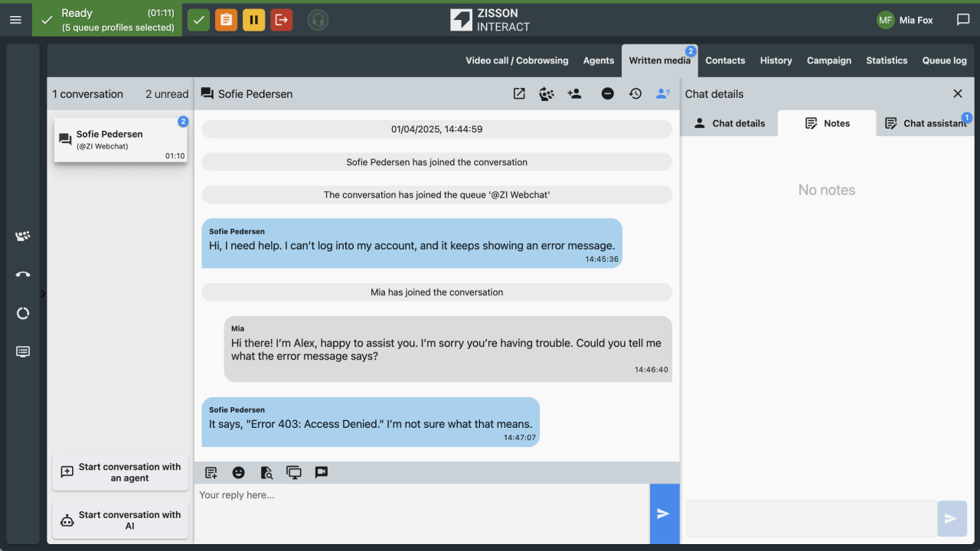Add a participant to the conversation
Image resolution: width=980 pixels, height=551 pixels.
click(574, 93)
